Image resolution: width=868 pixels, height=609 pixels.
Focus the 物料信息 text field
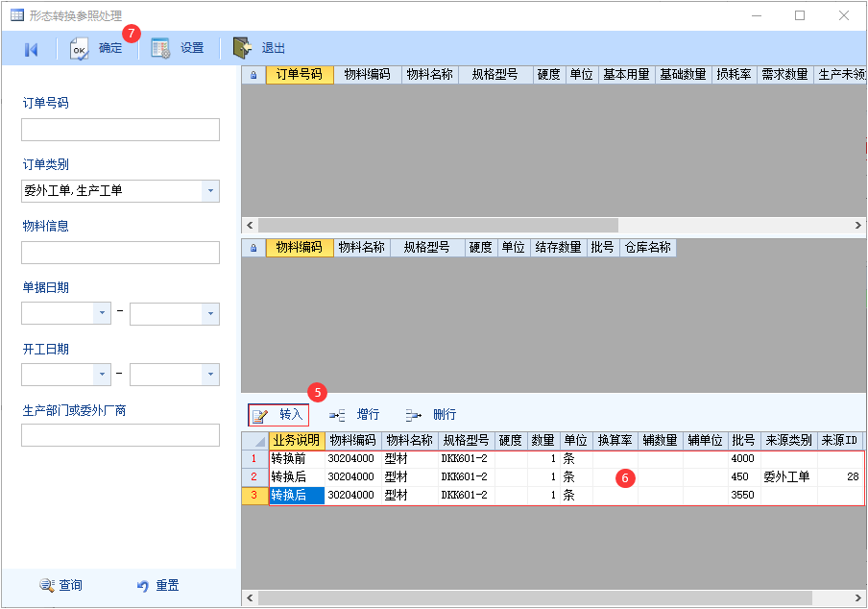coord(120,253)
